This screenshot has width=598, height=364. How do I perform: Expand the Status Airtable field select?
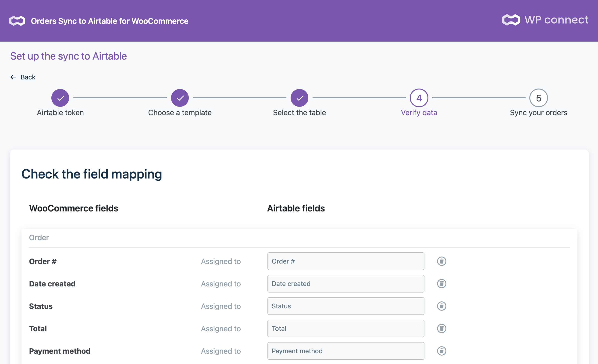345,306
